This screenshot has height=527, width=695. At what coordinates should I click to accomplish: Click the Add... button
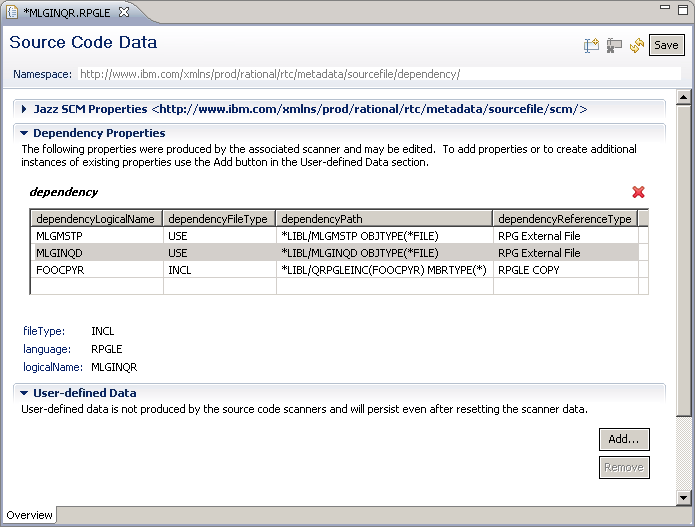click(x=624, y=439)
